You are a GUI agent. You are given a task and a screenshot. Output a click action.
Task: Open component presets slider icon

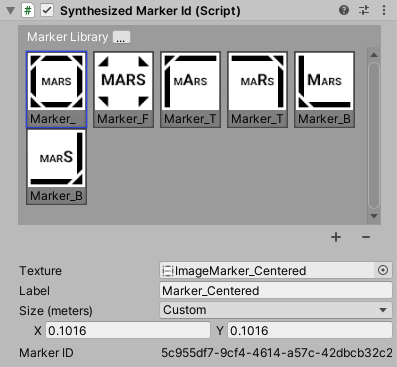point(364,11)
